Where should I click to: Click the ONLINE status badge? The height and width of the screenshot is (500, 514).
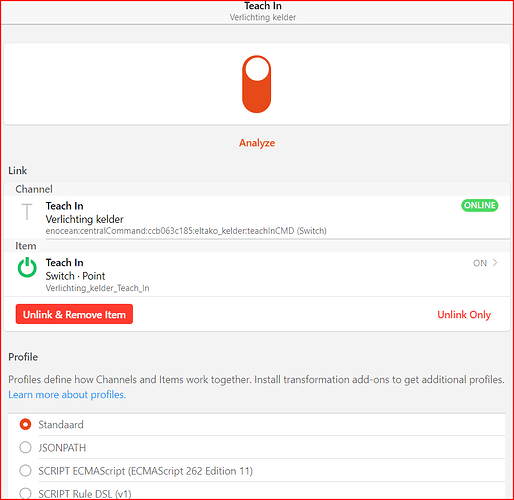(479, 205)
